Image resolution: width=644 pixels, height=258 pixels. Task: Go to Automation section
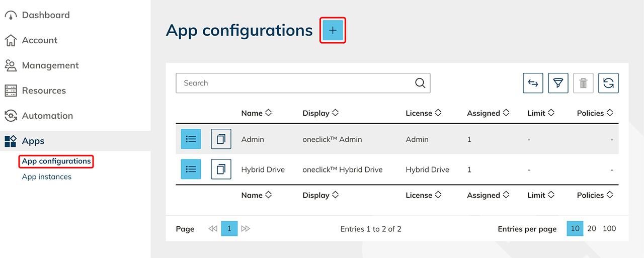(47, 116)
